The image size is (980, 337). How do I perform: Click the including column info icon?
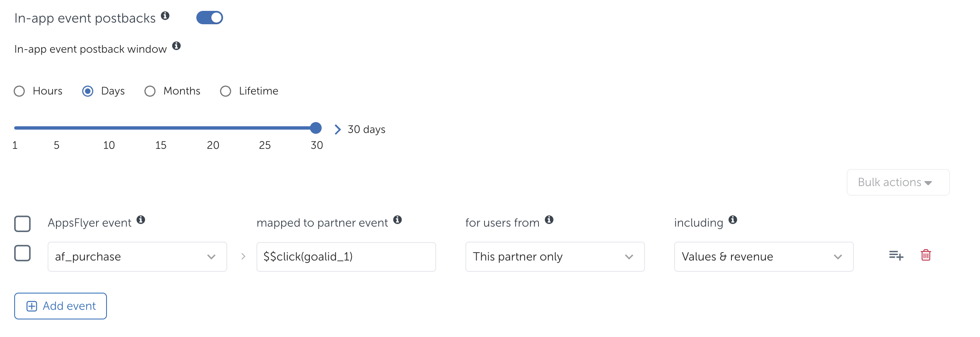pyautogui.click(x=734, y=219)
